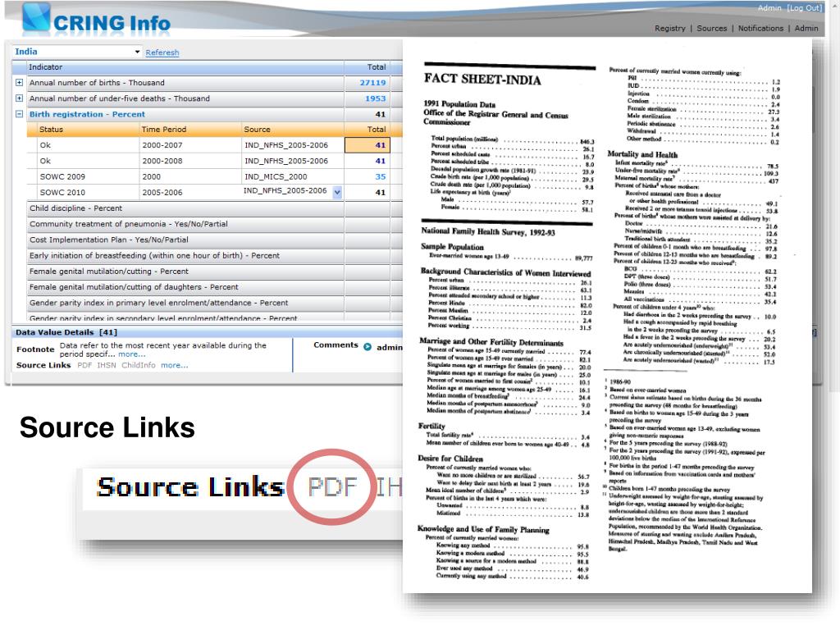Select total 41 for 2000-2008 row
The image size is (840, 630).
point(367,161)
